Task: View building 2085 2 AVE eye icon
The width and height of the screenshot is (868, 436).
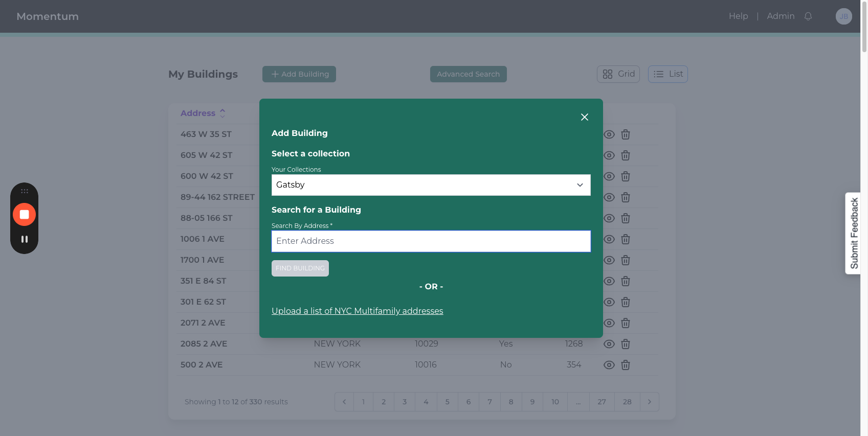Action: tap(609, 344)
